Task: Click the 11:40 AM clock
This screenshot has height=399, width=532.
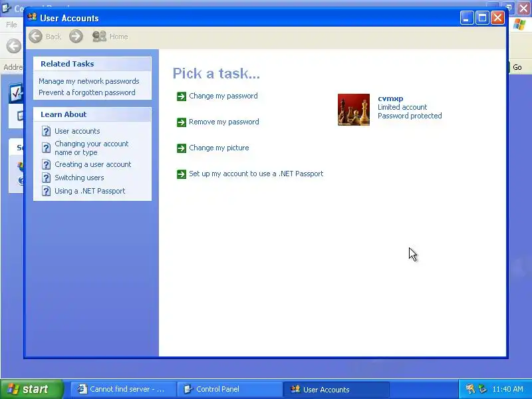Action: [x=507, y=389]
